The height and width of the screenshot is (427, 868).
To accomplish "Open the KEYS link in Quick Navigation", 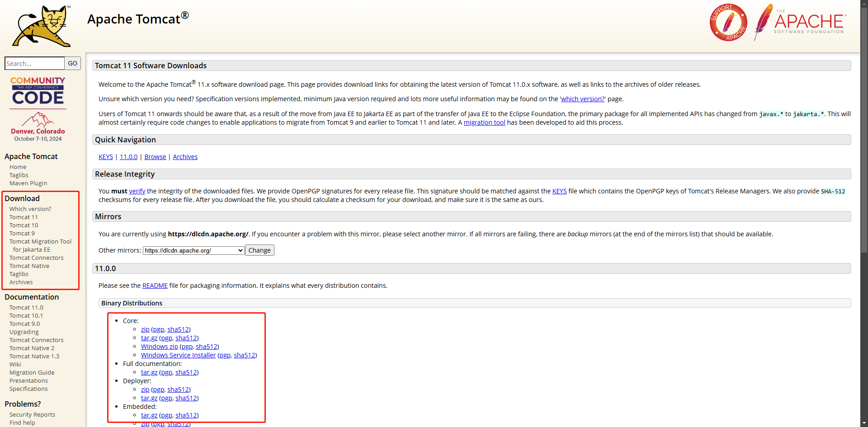I will point(106,157).
